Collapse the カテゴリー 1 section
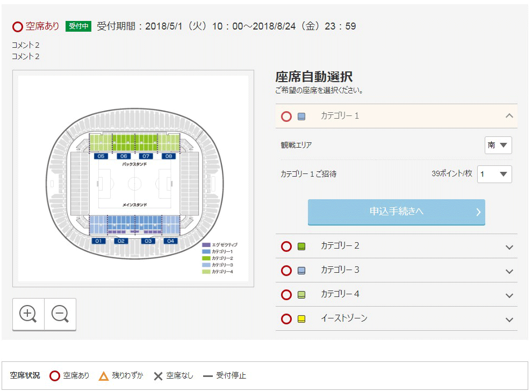The height and width of the screenshot is (392, 532). (x=509, y=116)
